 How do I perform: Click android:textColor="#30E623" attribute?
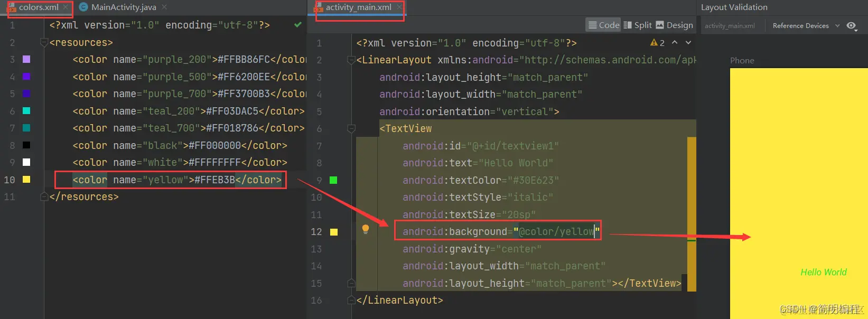pos(481,180)
